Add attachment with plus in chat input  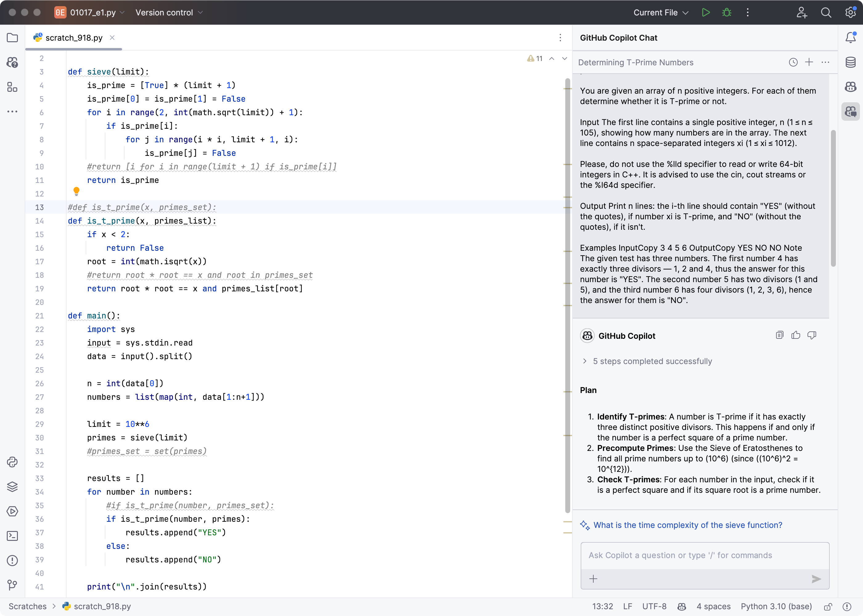[594, 579]
